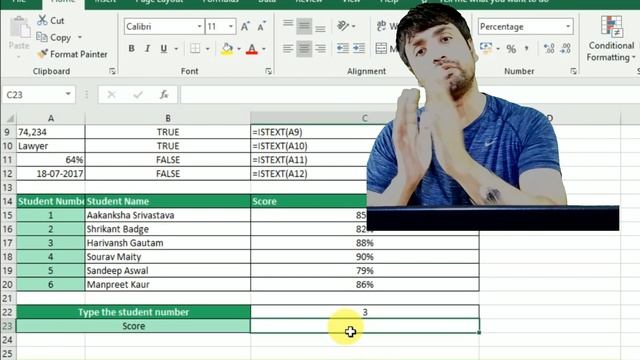The image size is (640, 360).
Task: Open Percentage number format dropdown
Action: tap(568, 27)
